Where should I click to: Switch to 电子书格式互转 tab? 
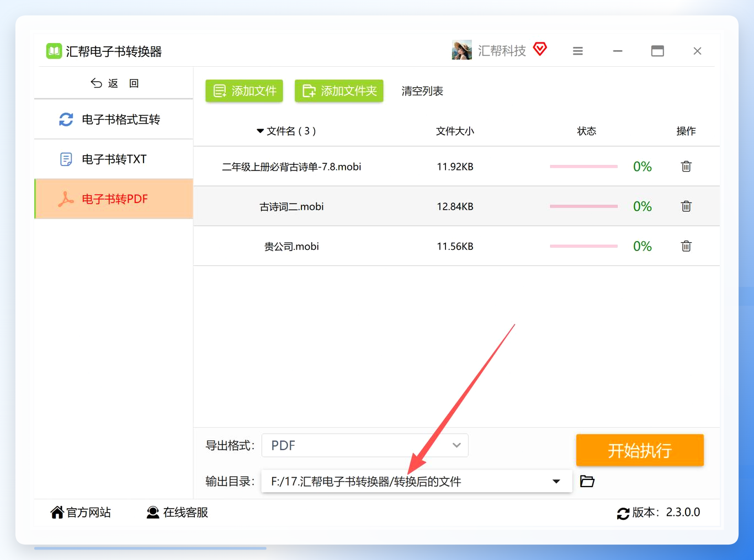pos(114,119)
